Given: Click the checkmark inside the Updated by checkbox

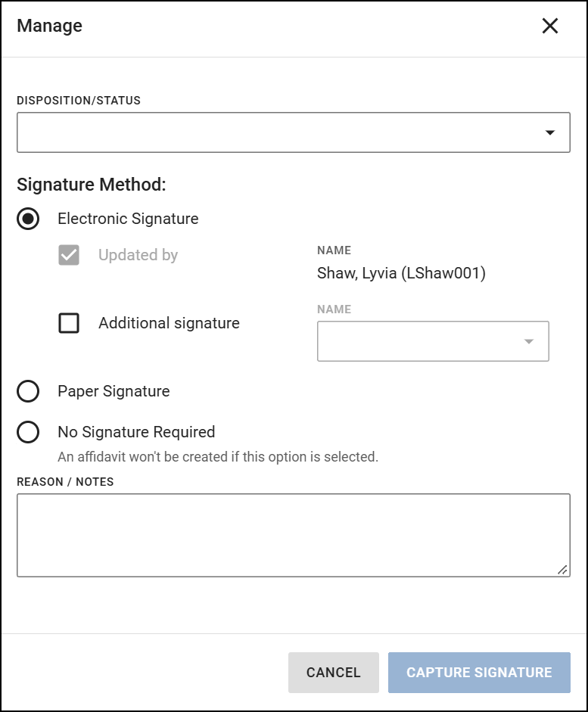Looking at the screenshot, I should [x=68, y=255].
